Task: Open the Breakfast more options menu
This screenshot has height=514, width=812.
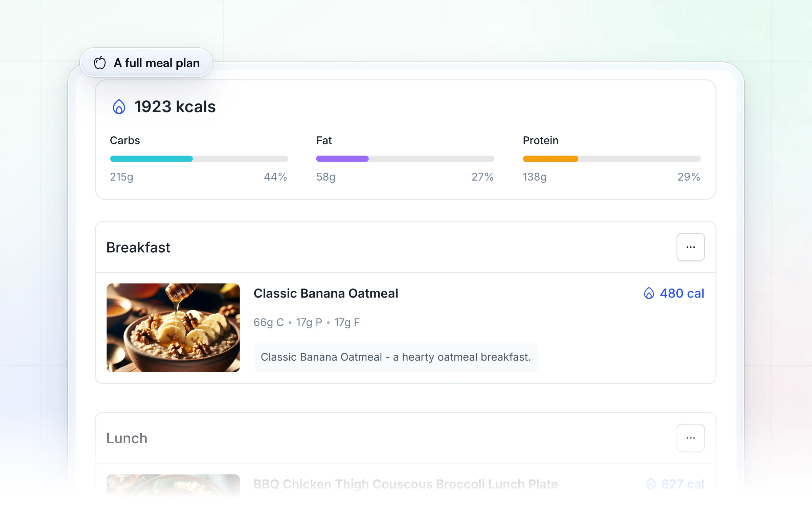Action: pos(691,247)
